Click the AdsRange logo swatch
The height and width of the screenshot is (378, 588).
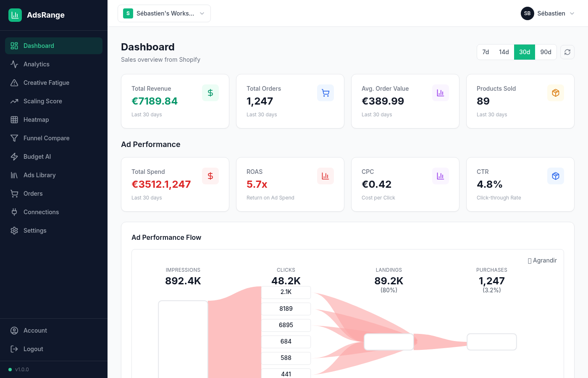(15, 15)
